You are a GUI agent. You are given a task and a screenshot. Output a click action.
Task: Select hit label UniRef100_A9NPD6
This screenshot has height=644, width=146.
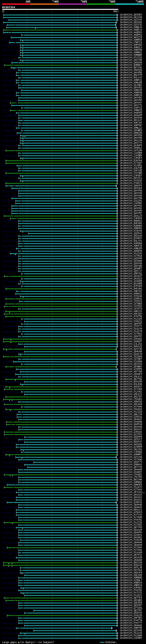coord(131,93)
